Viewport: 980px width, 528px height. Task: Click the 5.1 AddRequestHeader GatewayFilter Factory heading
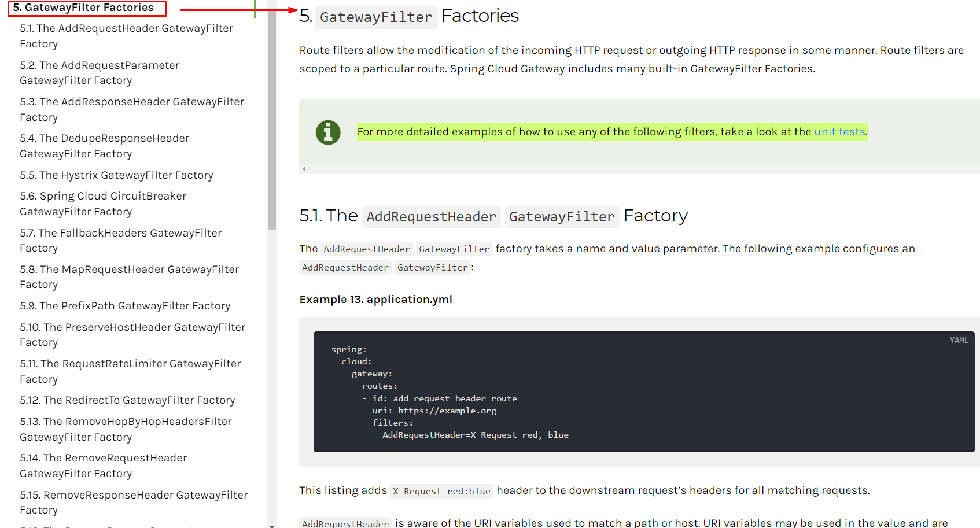(493, 216)
